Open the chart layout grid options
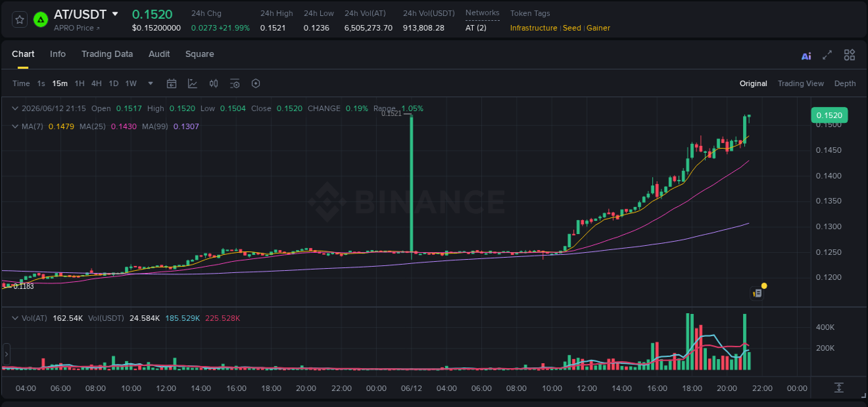 (849, 55)
